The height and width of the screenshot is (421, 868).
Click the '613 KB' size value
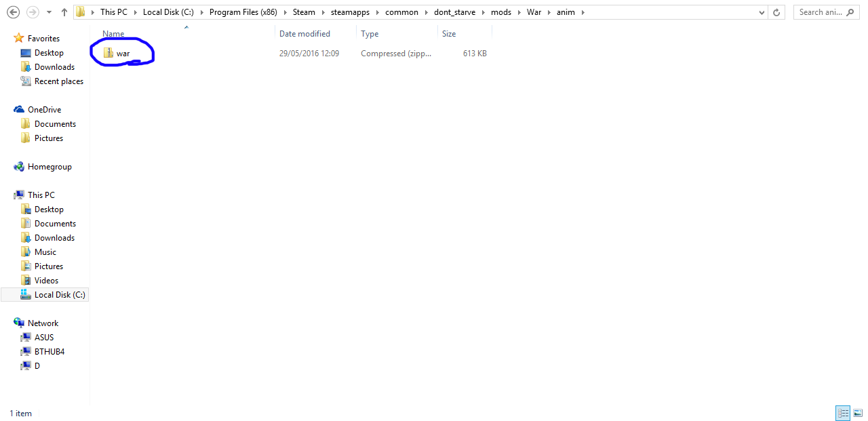tap(475, 54)
